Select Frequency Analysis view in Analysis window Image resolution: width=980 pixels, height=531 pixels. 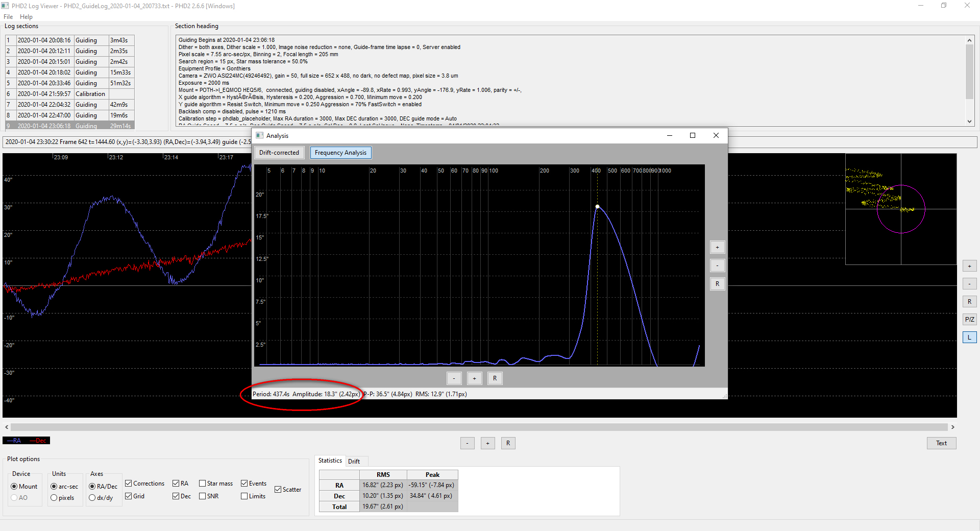coord(340,153)
